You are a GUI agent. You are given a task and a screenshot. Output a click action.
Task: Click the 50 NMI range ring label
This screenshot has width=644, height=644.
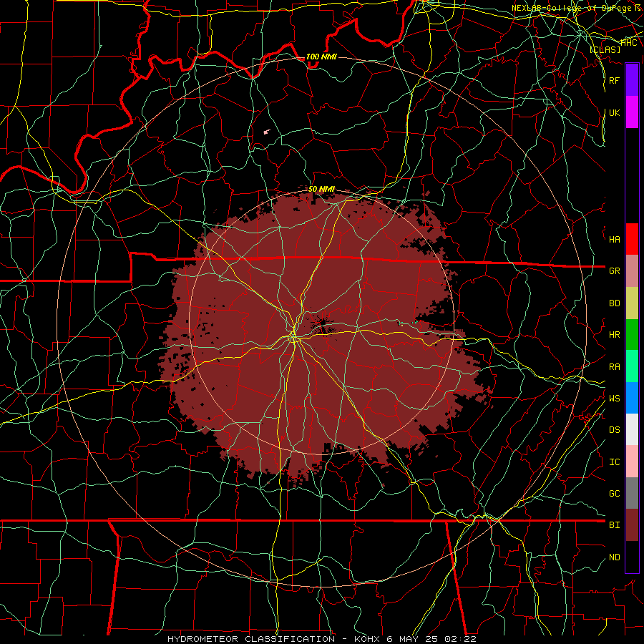pyautogui.click(x=321, y=189)
